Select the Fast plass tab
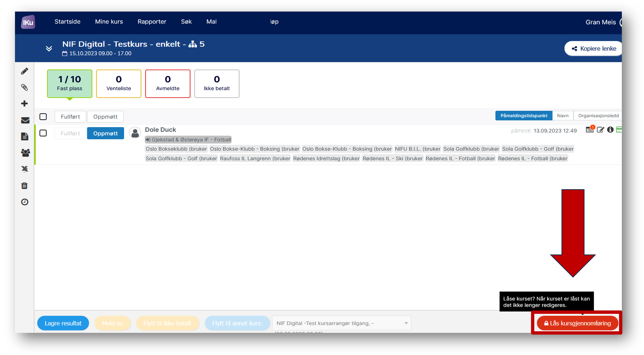644x355 pixels. (69, 84)
